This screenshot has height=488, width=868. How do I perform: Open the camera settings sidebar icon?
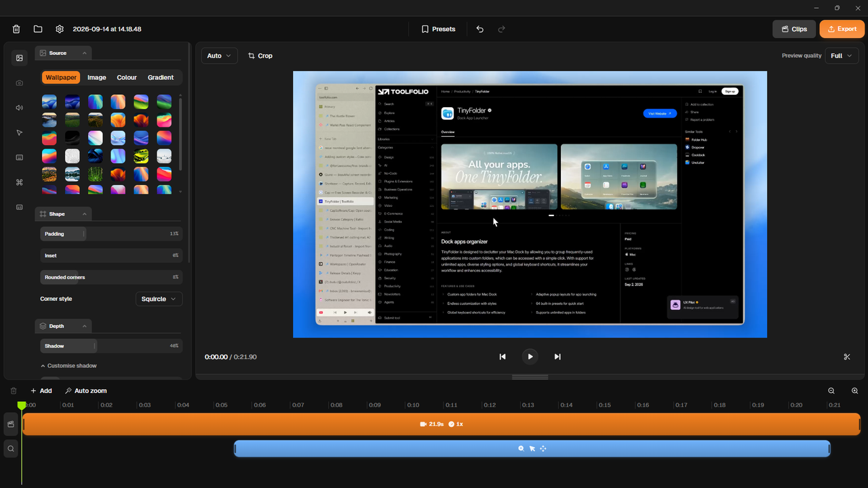[x=20, y=83]
